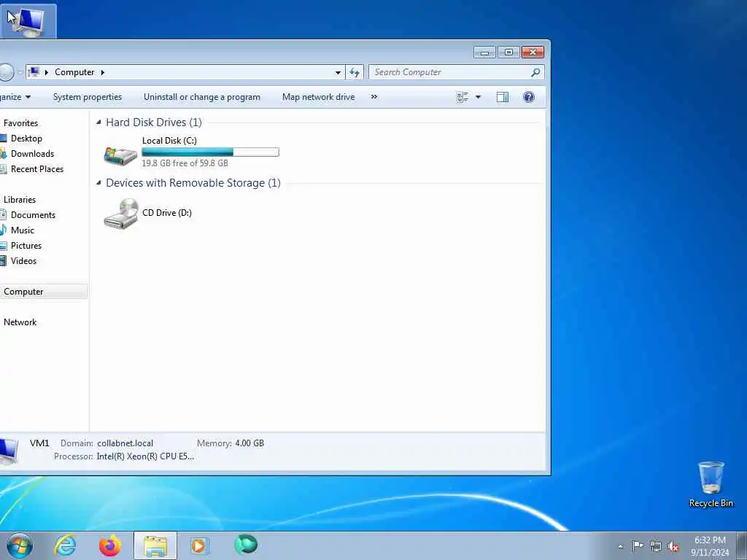Expand the view options dropdown arrow

(x=478, y=97)
